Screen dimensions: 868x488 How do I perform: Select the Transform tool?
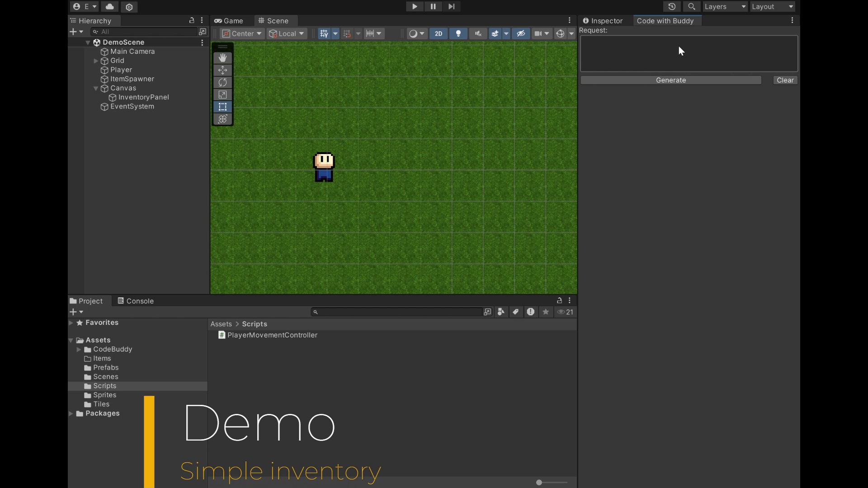222,119
